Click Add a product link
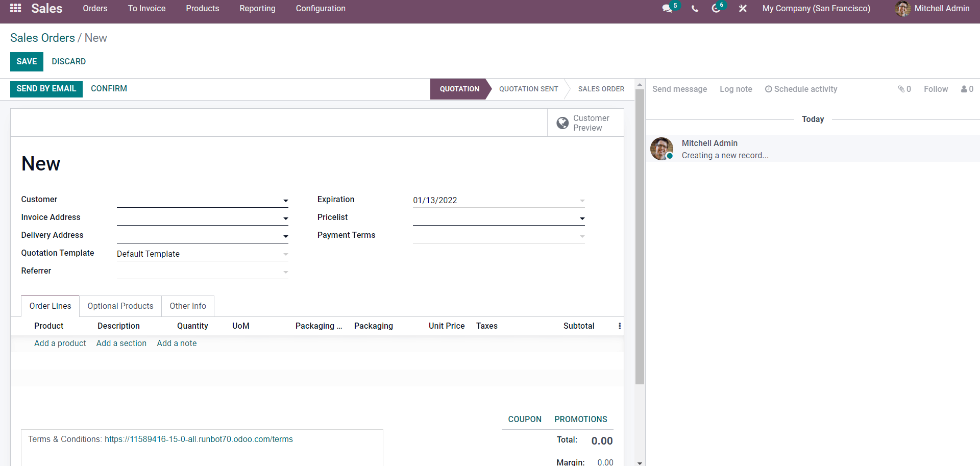Screen dimensions: 980x466 pyautogui.click(x=60, y=344)
